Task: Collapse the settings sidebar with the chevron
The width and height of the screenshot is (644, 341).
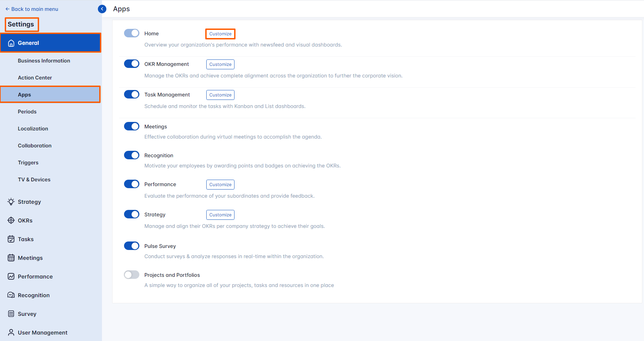Action: tap(102, 9)
